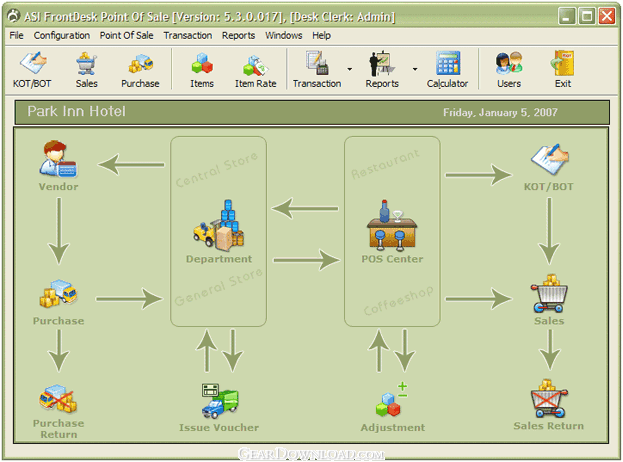
Task: Open the Department forklift icon
Action: [x=219, y=225]
